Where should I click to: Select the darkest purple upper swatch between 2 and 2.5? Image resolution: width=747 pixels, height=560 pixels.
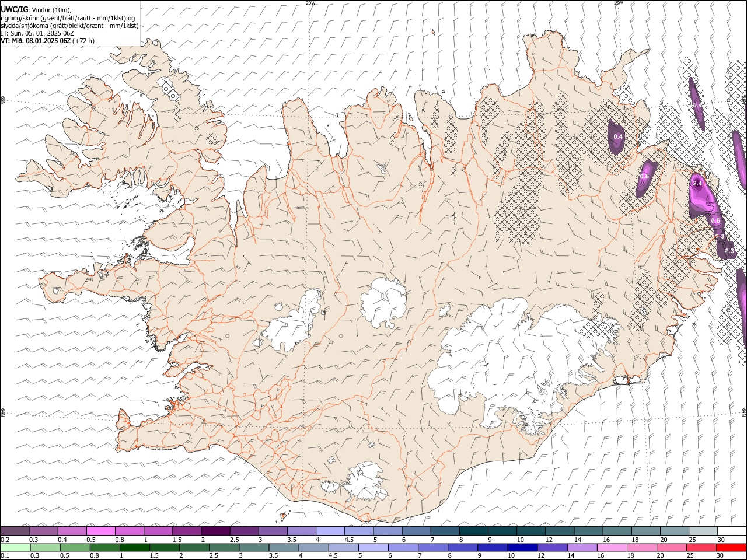[x=215, y=531]
